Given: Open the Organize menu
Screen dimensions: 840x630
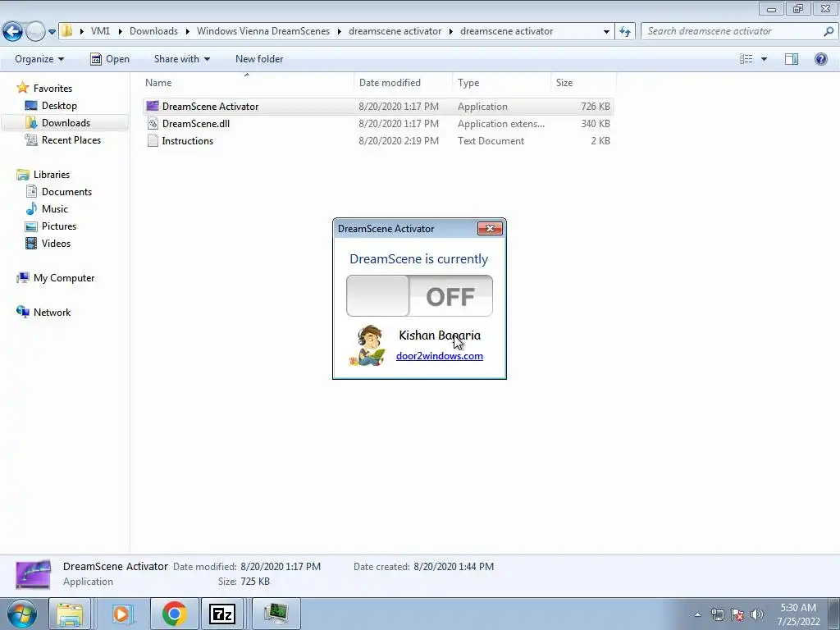Looking at the screenshot, I should [x=39, y=59].
